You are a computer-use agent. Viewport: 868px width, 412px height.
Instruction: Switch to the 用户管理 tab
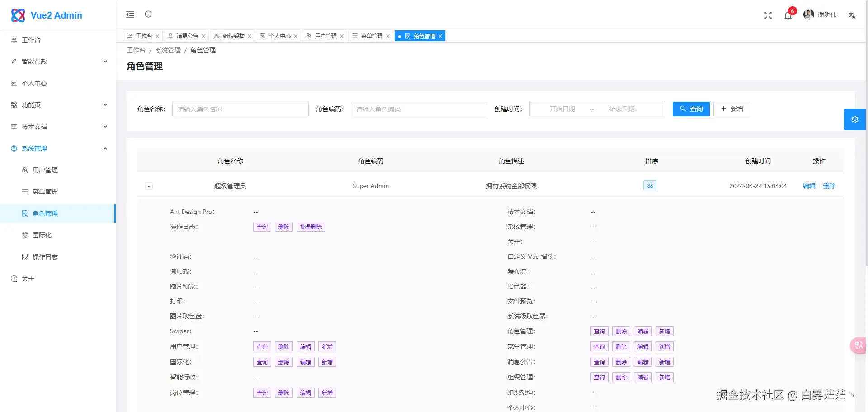coord(325,36)
